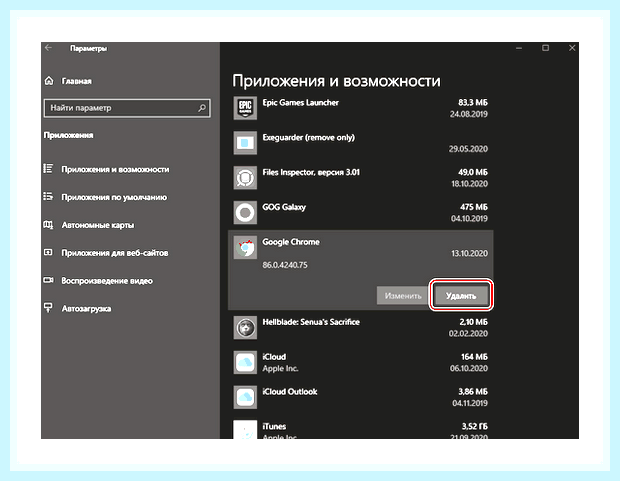620x481 pixels.
Task: Click the Приложения sidebar category heading
Action: point(68,135)
